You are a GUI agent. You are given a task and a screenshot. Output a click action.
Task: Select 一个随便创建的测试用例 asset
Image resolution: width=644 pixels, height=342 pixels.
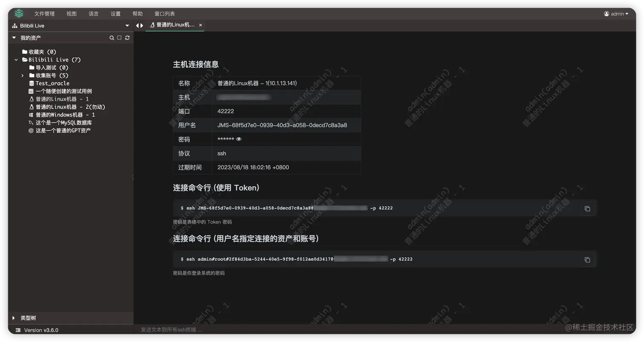click(63, 91)
